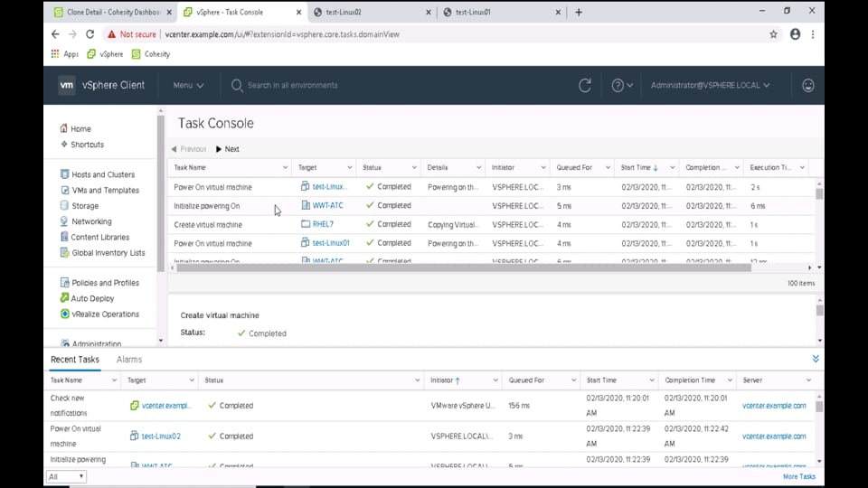Open the Apps bookmarks shortcut
This screenshot has height=488, width=868.
coord(65,54)
